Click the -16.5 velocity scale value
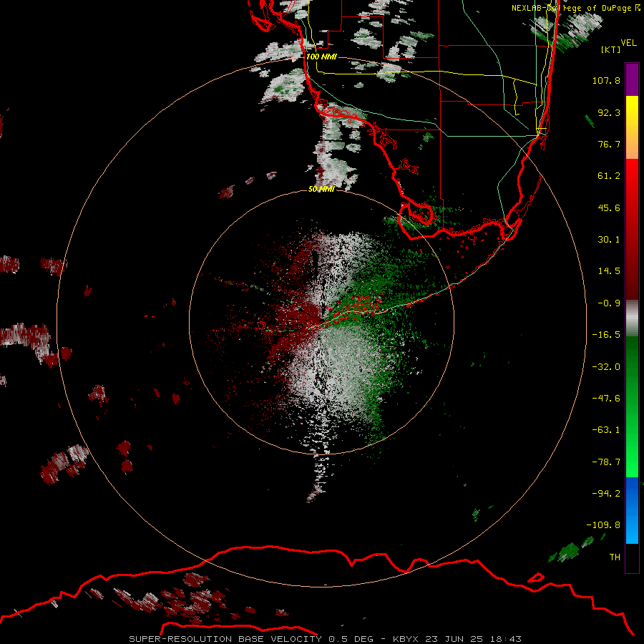 coord(606,335)
